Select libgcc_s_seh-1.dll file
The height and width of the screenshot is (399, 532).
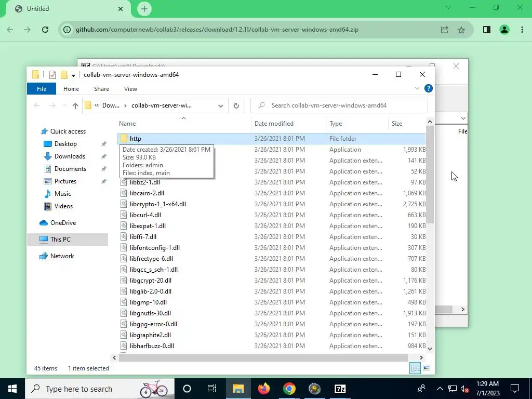point(154,270)
